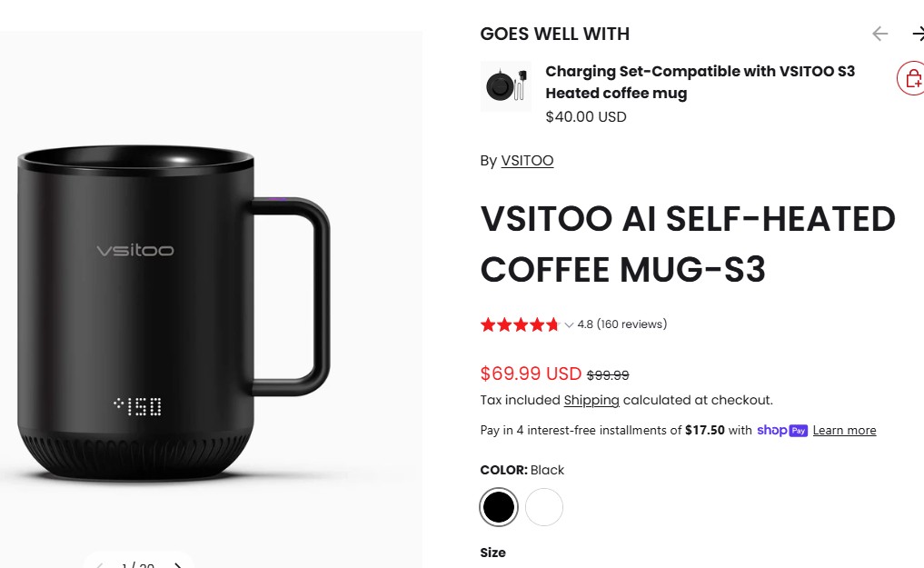
Task: Open the 160 reviews text
Action: [x=631, y=324]
